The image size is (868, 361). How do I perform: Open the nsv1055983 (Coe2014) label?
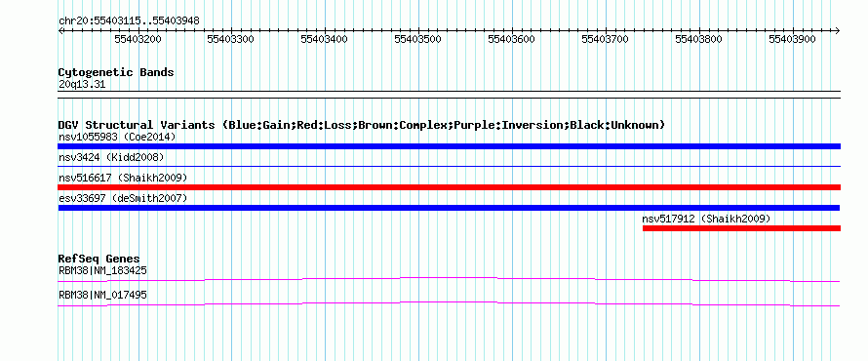coord(117,137)
